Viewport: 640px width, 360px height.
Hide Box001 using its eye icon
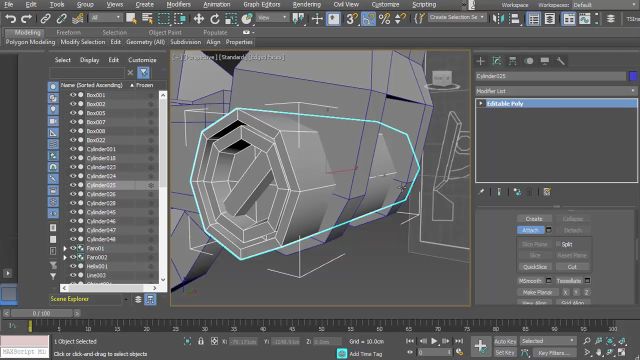coord(73,95)
